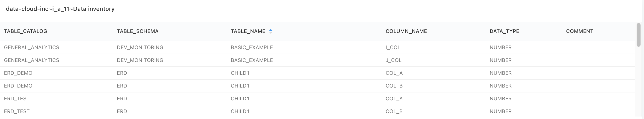644x119 pixels.
Task: Select the Data inventory title text
Action: pyautogui.click(x=94, y=9)
